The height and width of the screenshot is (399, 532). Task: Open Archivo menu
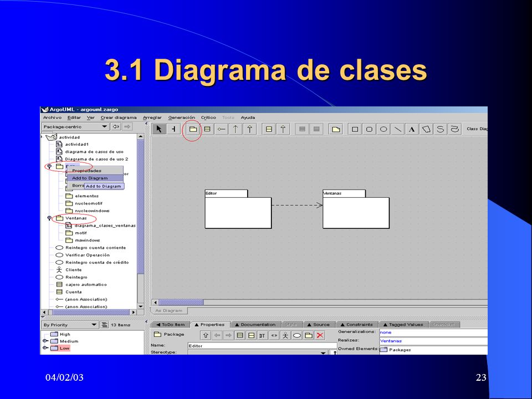52,117
